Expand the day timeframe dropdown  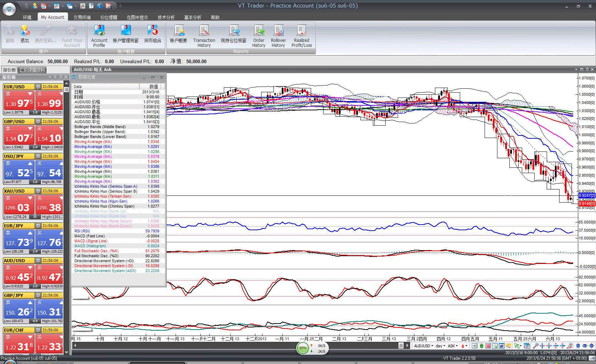440,346
